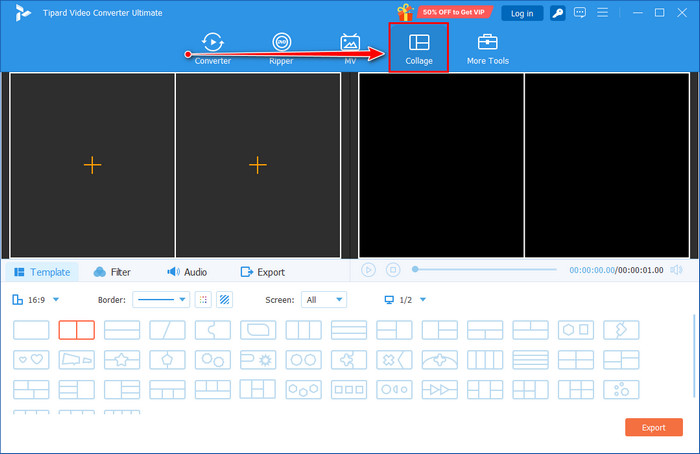This screenshot has width=700, height=454.
Task: Open More Tools toolbox
Action: 487,47
